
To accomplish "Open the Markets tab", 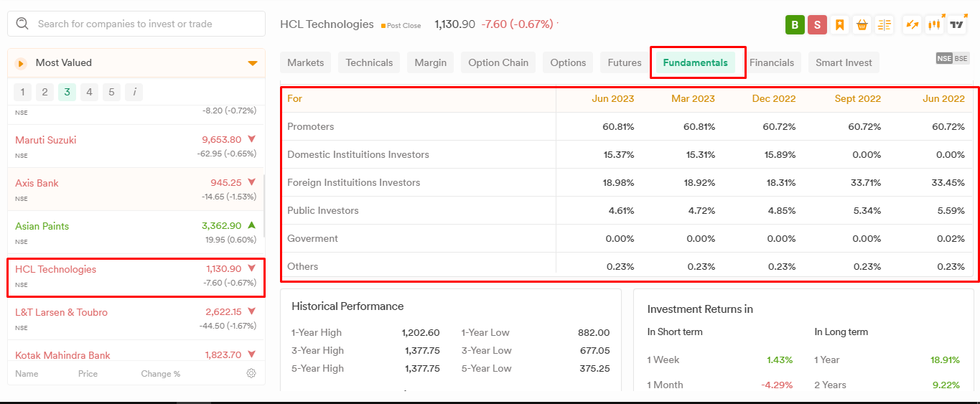I will pyautogui.click(x=306, y=62).
